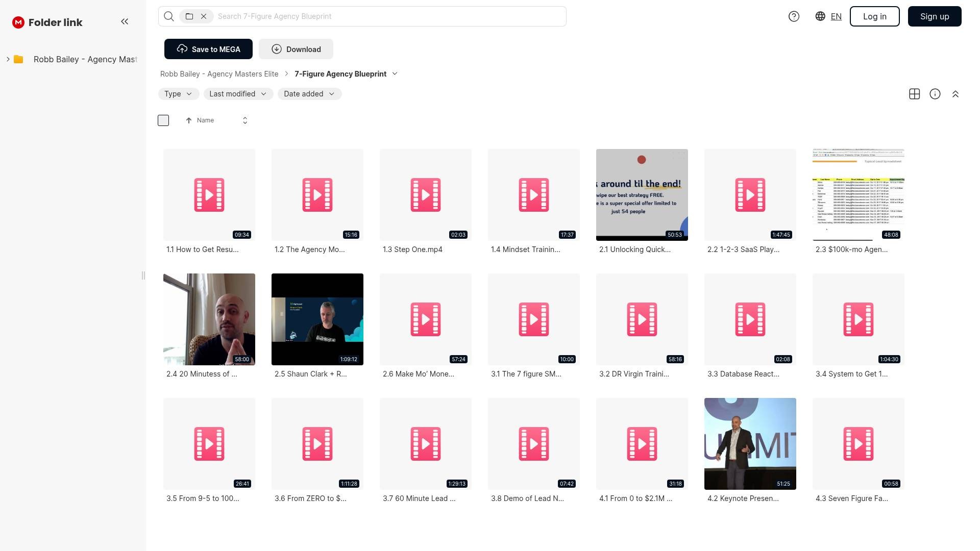Go to Robb Bailey - Agency Masters Elite breadcrumb
This screenshot has width=980, height=551.
pos(219,74)
